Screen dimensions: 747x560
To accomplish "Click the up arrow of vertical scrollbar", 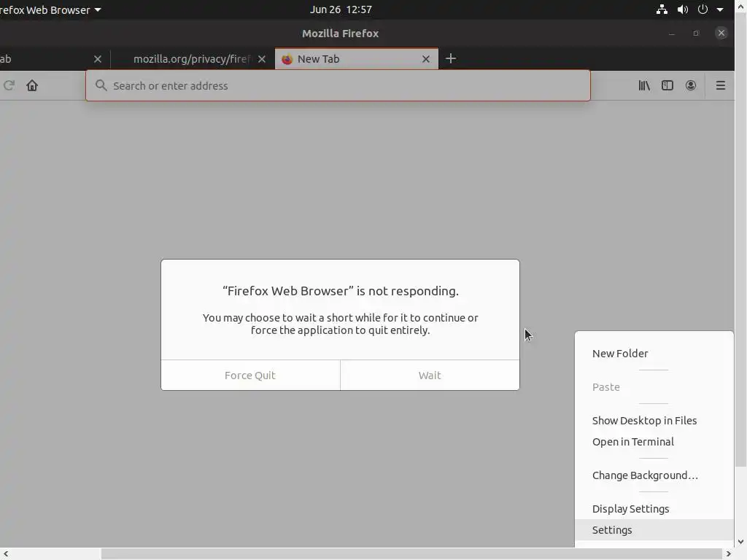I will (741, 6).
